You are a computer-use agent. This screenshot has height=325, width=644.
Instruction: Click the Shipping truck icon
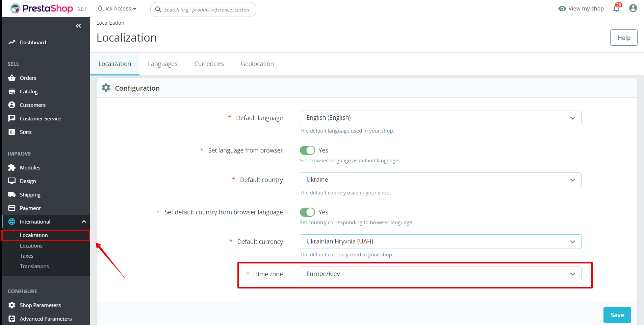(12, 194)
